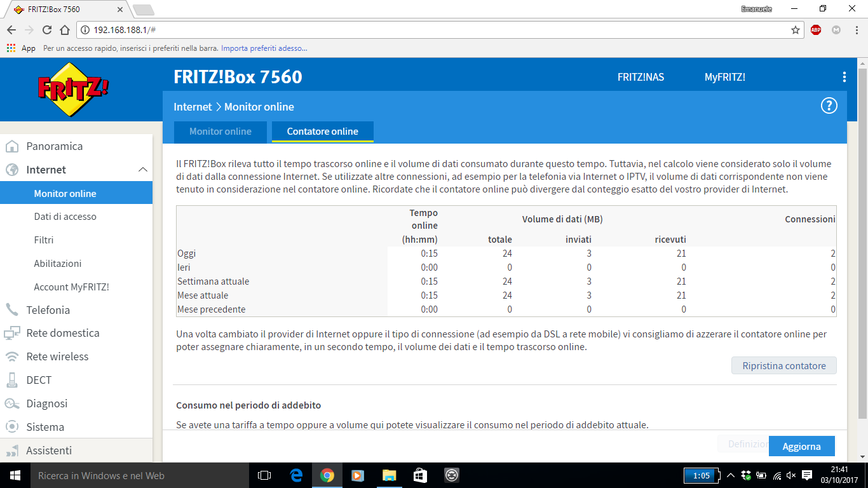This screenshot has width=868, height=488.
Task: Click the Consumo nel periodo di addebito heading
Action: [x=248, y=405]
